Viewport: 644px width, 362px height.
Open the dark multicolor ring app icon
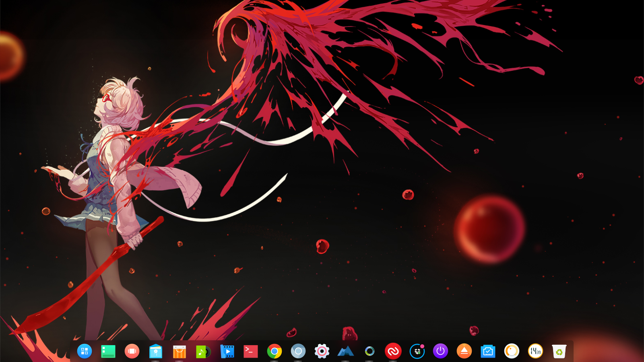coord(369,351)
